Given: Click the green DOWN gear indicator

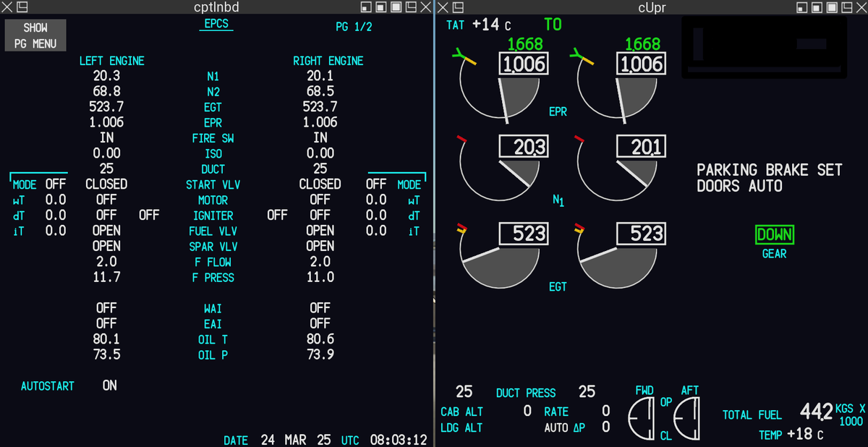Looking at the screenshot, I should click(774, 234).
